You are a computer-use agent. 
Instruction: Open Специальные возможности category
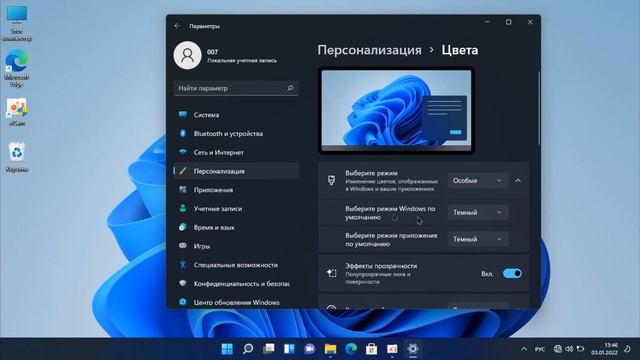[x=236, y=265]
